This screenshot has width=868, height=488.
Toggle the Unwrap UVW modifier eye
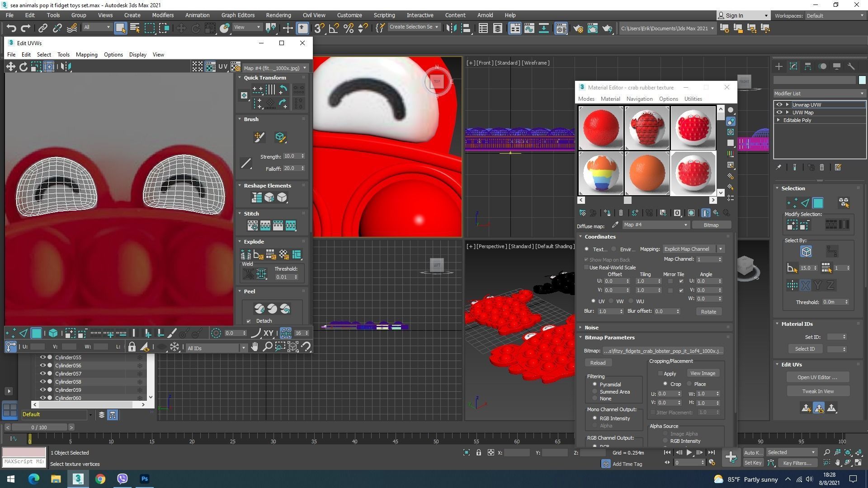(x=779, y=105)
